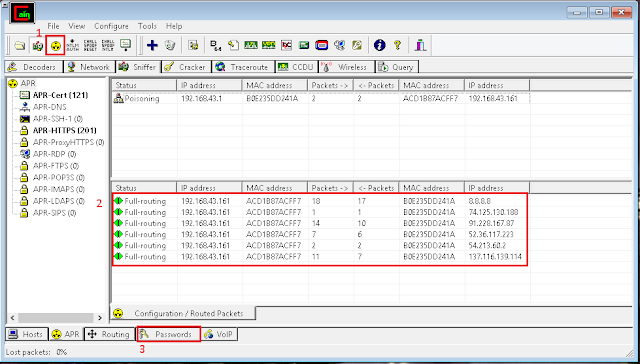Click the blue-red rounded rectangle toolbar icon

[322, 45]
